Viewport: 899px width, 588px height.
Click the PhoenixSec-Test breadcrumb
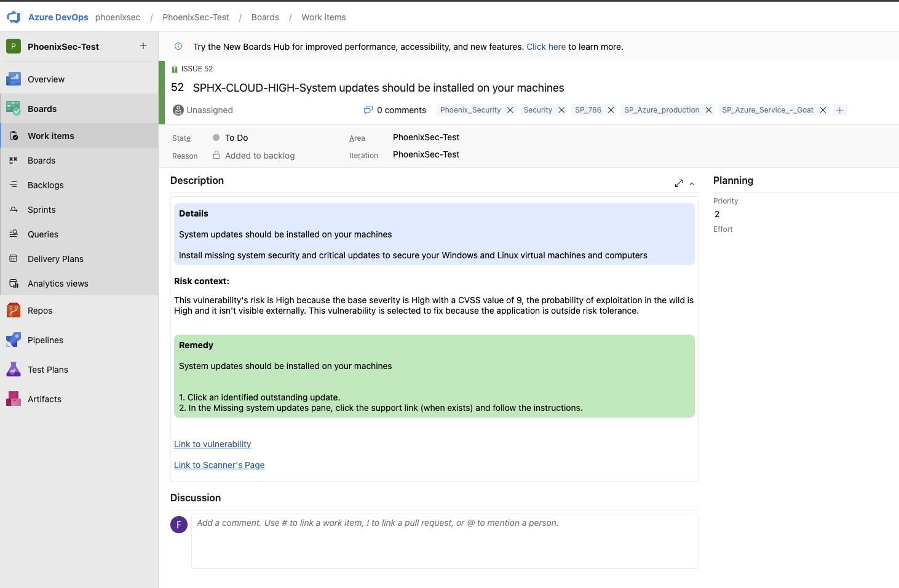tap(196, 17)
